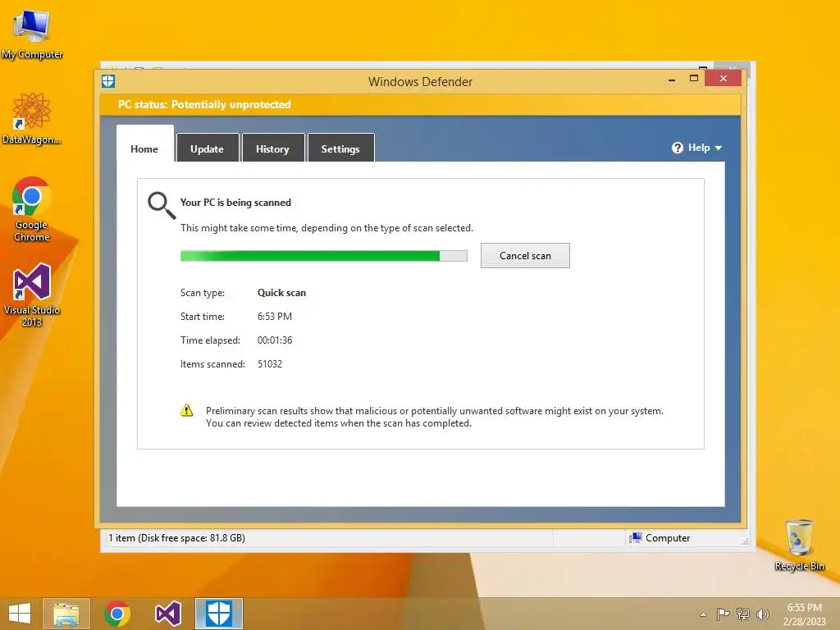Click the Computer icon in Explorer status bar
Viewport: 840px width, 630px height.
(x=636, y=538)
